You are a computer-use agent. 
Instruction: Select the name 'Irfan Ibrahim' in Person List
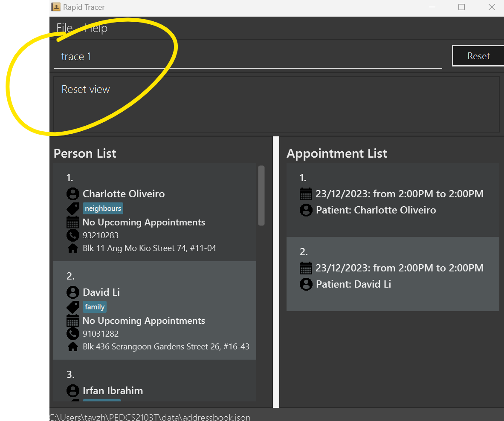[113, 391]
